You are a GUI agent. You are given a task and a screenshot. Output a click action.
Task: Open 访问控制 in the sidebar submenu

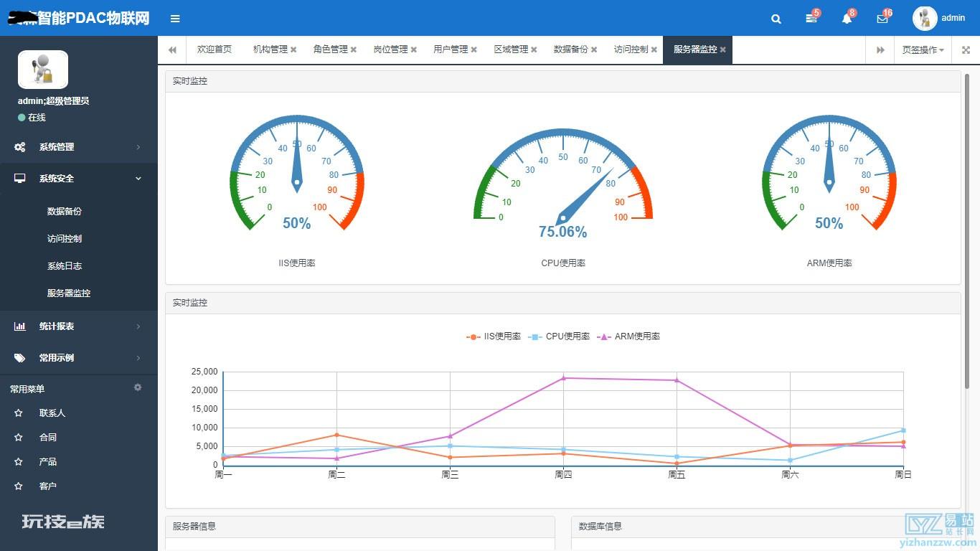click(x=65, y=239)
